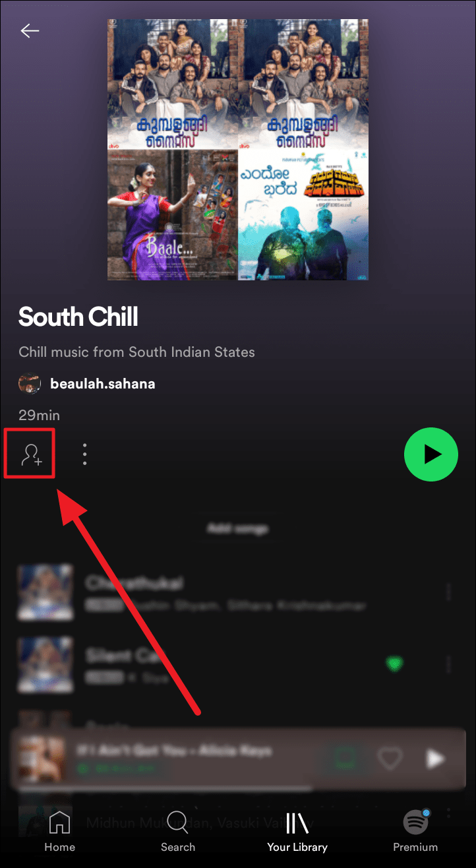
Task: Switch to Search tab
Action: [x=178, y=831]
